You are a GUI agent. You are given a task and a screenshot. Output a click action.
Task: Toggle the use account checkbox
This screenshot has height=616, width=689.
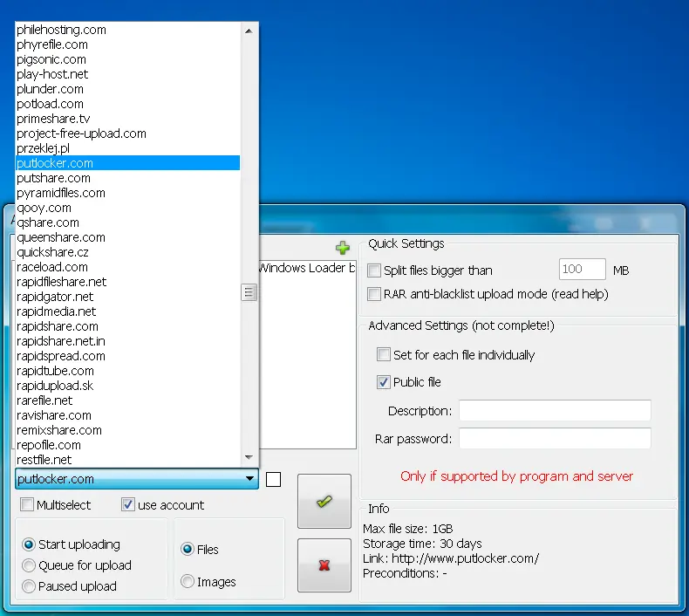tap(128, 505)
